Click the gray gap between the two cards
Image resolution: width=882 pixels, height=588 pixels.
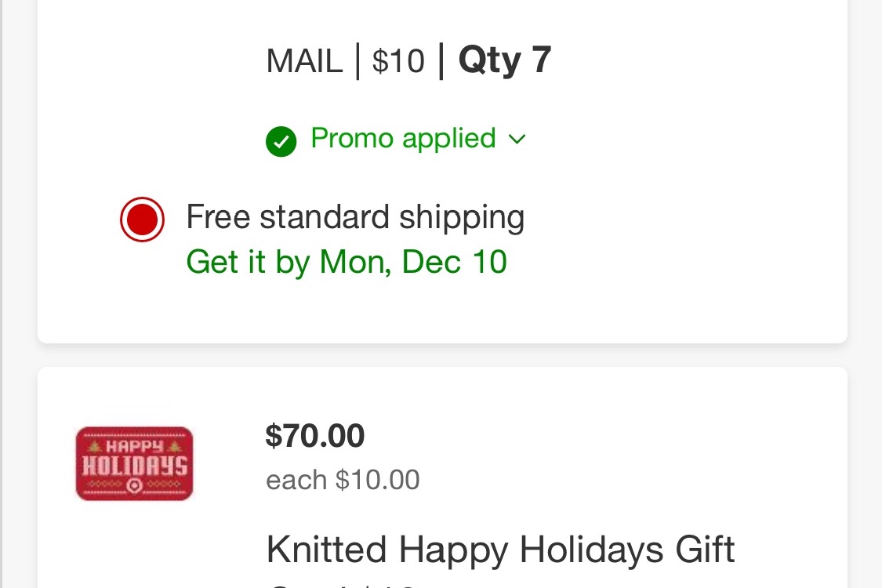tap(442, 355)
